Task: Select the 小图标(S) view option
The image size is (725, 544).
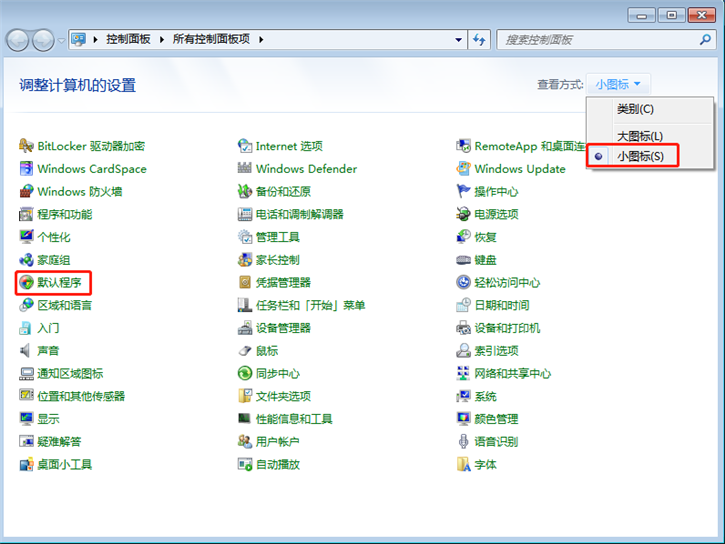Action: tap(640, 157)
